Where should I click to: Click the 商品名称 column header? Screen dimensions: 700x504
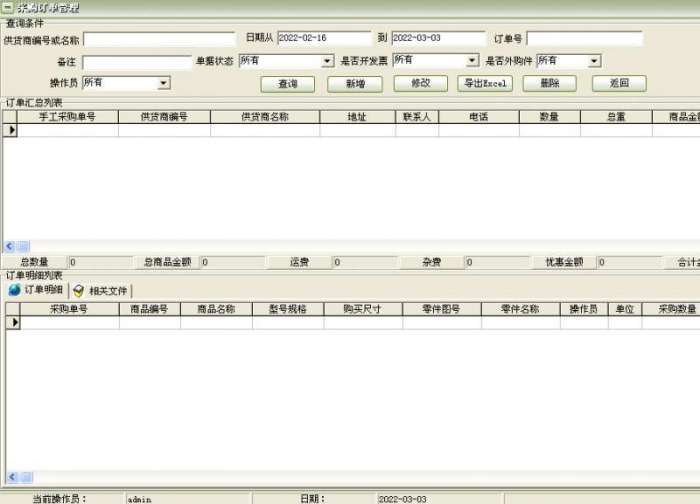217,309
